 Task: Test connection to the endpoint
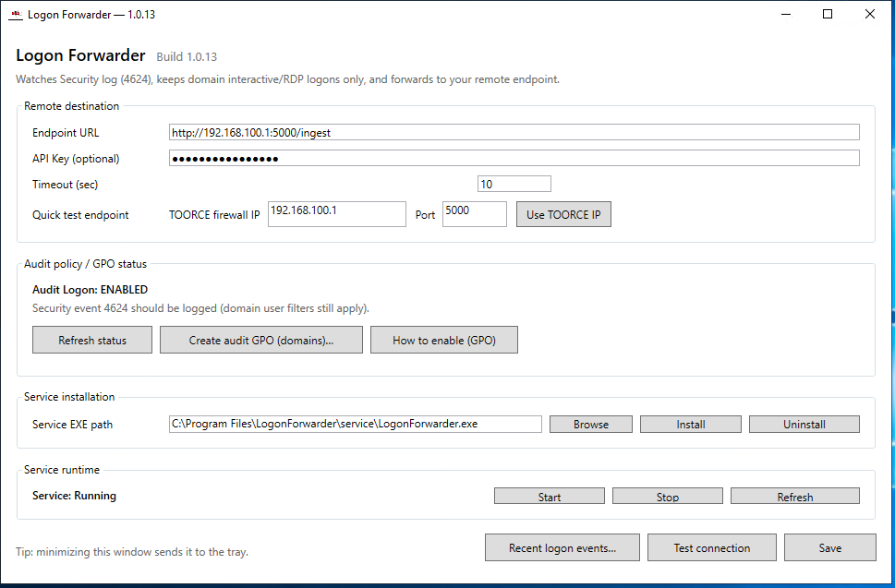pyautogui.click(x=712, y=547)
